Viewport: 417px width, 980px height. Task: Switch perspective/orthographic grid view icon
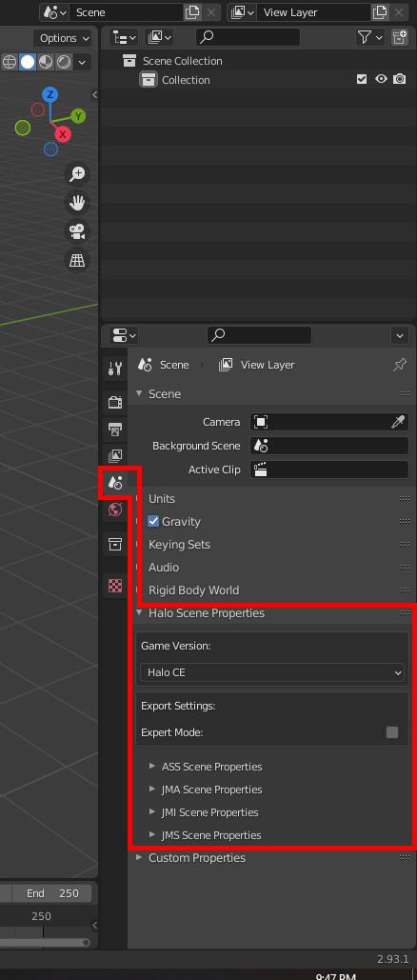tap(77, 261)
